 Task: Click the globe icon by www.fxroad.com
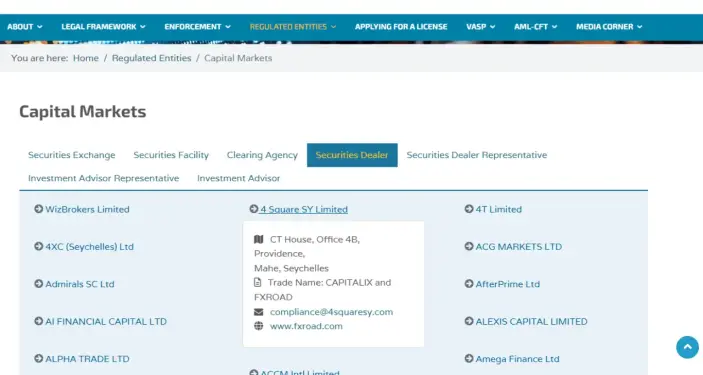(x=259, y=326)
